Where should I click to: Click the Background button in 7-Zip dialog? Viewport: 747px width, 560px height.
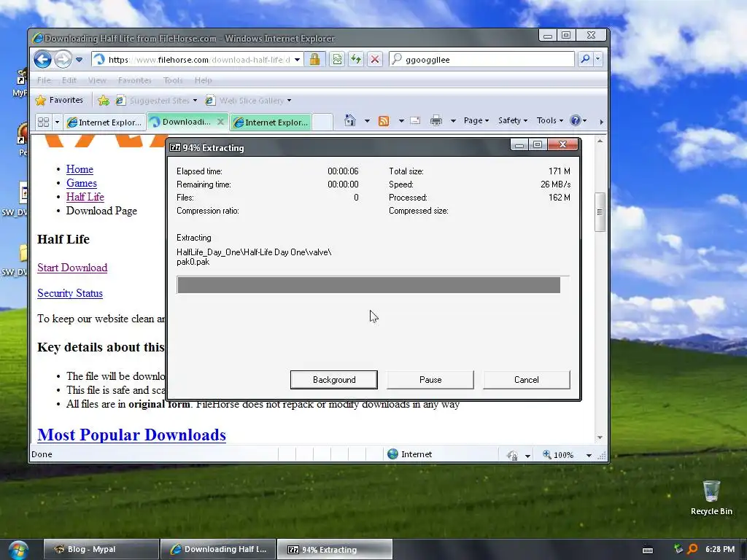[x=334, y=379]
